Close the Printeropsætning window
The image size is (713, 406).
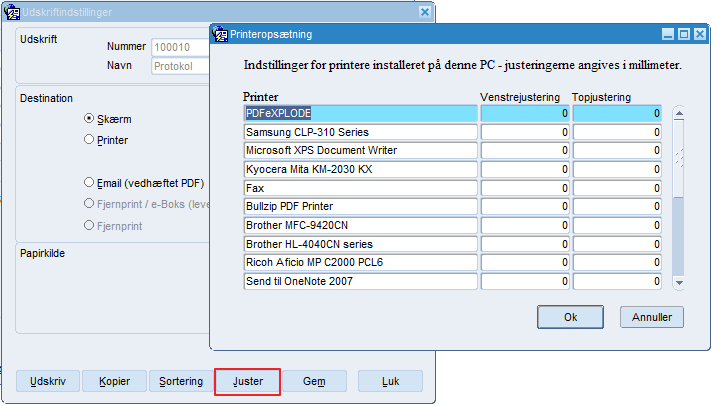[x=700, y=34]
